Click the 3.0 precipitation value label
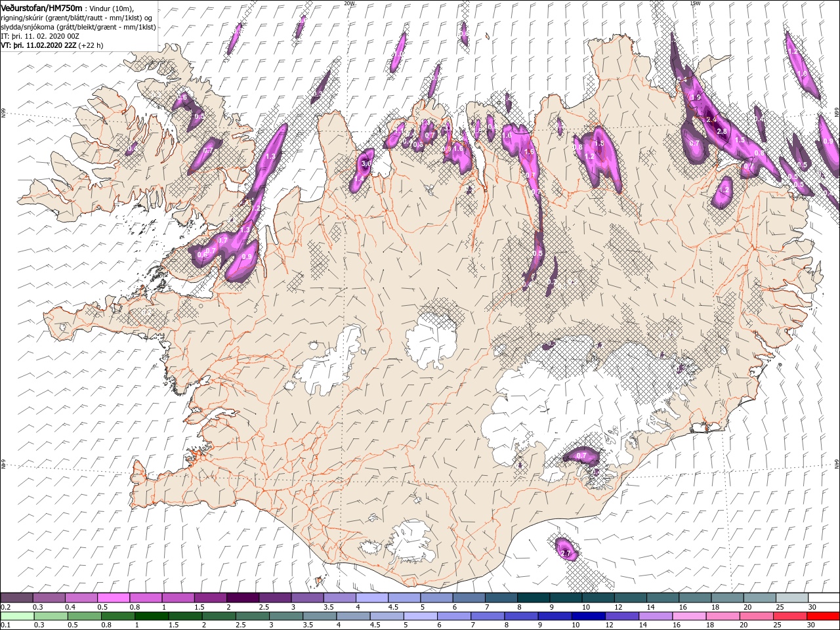Viewport: 840px width, 630px height. pyautogui.click(x=366, y=163)
